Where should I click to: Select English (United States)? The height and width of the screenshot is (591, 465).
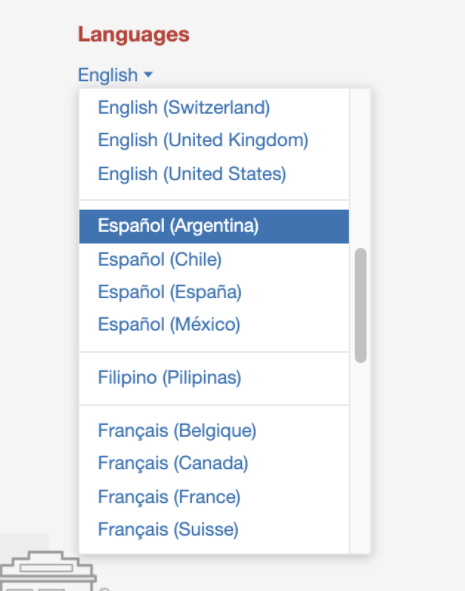point(214,174)
